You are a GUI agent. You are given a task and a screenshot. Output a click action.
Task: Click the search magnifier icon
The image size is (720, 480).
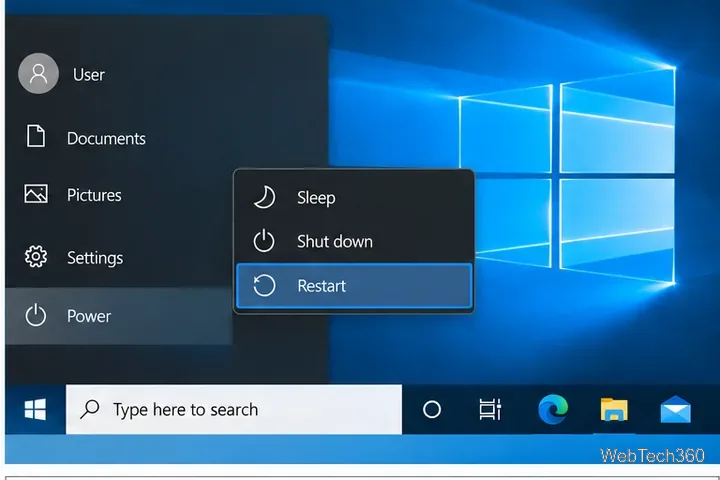(x=90, y=409)
